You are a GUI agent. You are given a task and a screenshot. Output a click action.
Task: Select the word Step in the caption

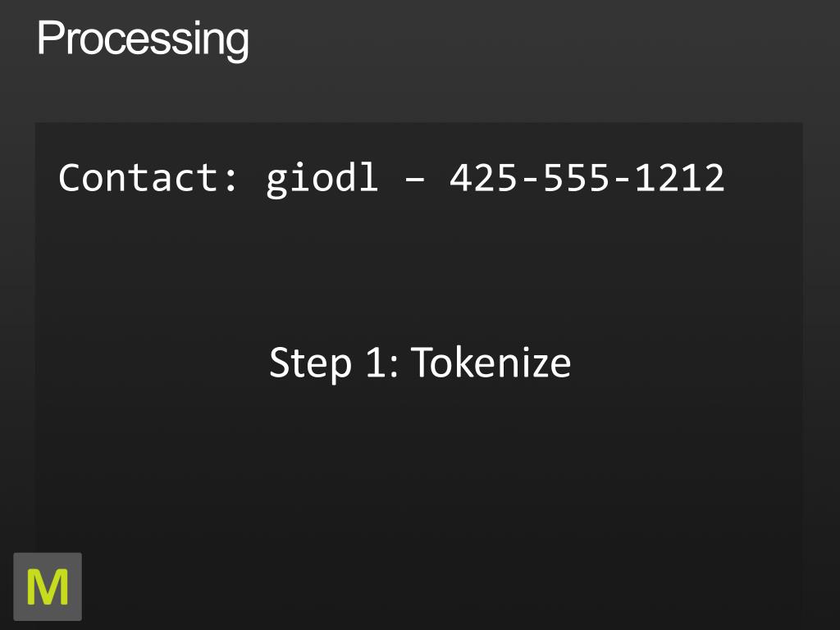[310, 364]
